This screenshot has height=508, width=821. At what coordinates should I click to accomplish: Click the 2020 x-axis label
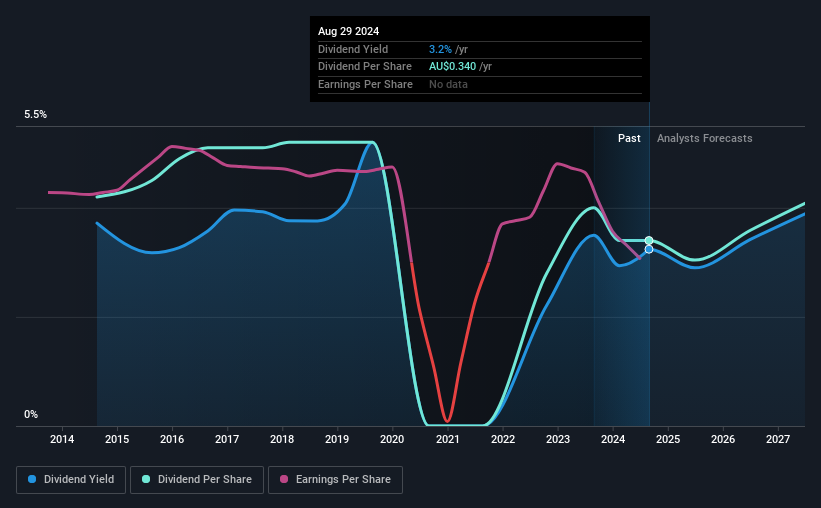(392, 439)
